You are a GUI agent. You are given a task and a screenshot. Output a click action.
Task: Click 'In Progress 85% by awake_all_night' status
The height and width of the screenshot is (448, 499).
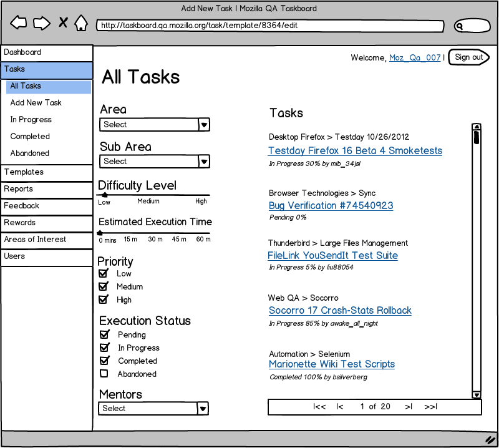point(323,323)
